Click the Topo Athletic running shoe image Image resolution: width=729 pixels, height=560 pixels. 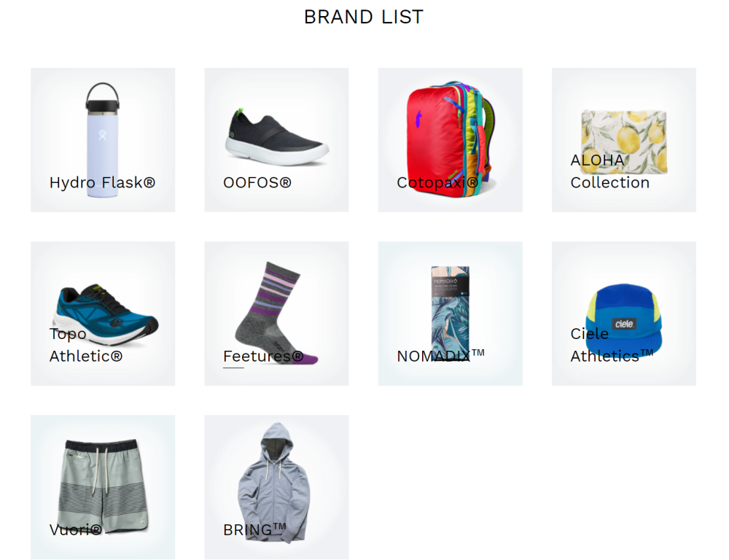coord(106,315)
